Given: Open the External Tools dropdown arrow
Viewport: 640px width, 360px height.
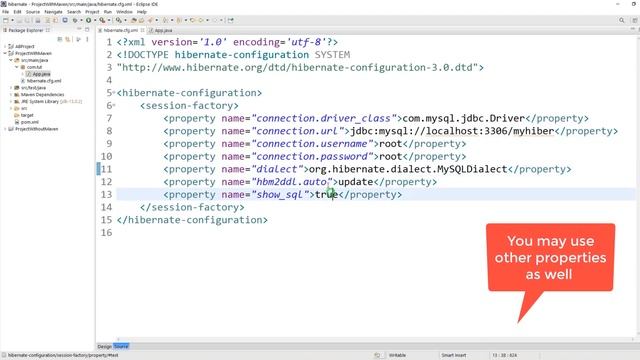Looking at the screenshot, I should pyautogui.click(x=109, y=20).
